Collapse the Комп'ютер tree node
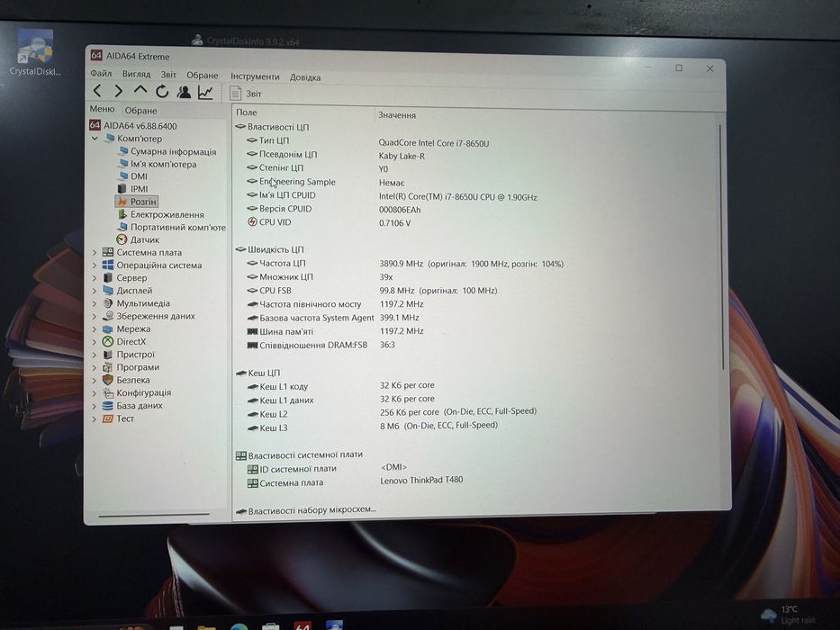The height and width of the screenshot is (630, 840). pos(95,139)
